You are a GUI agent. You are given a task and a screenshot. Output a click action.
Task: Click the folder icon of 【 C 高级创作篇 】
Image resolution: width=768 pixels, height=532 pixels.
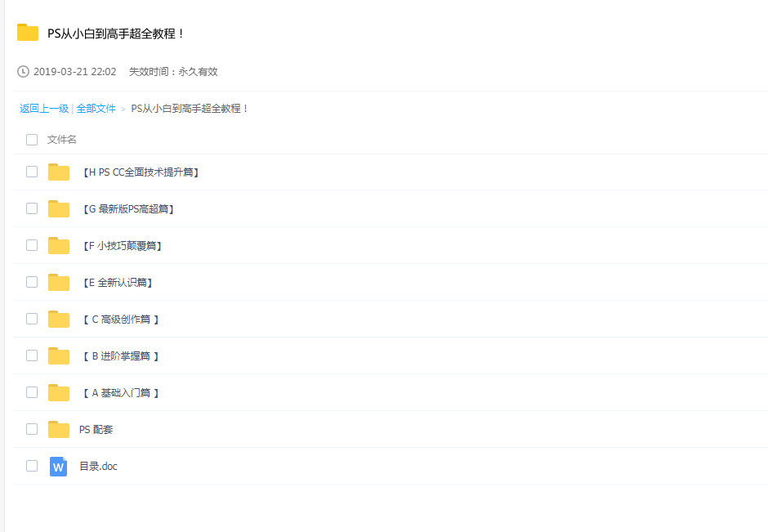click(59, 319)
